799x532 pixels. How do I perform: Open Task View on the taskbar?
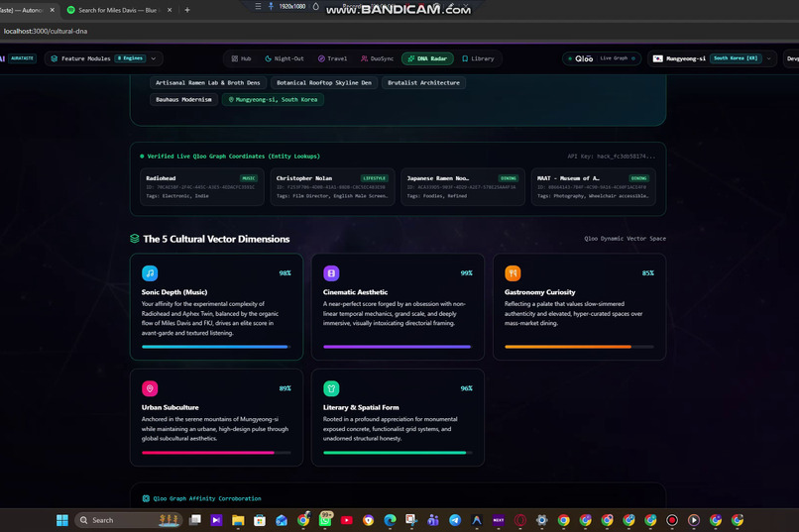194,520
